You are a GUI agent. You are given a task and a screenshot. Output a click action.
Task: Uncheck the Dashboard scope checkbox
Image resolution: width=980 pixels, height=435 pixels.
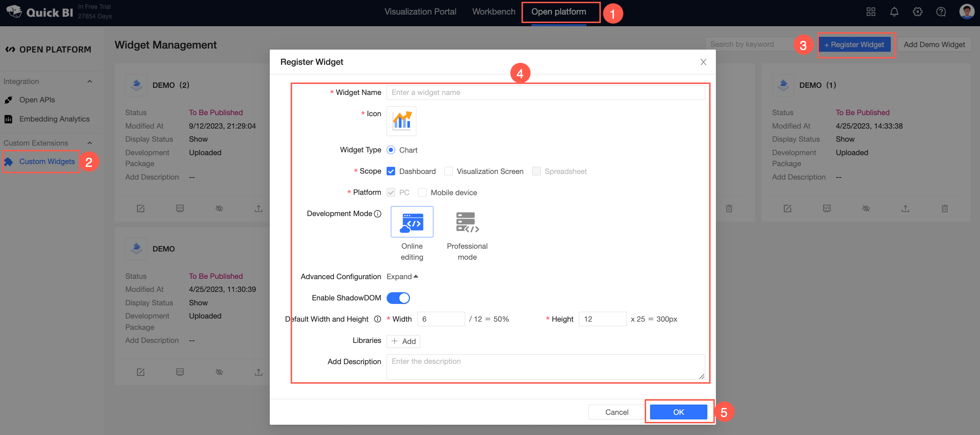pyautogui.click(x=391, y=171)
